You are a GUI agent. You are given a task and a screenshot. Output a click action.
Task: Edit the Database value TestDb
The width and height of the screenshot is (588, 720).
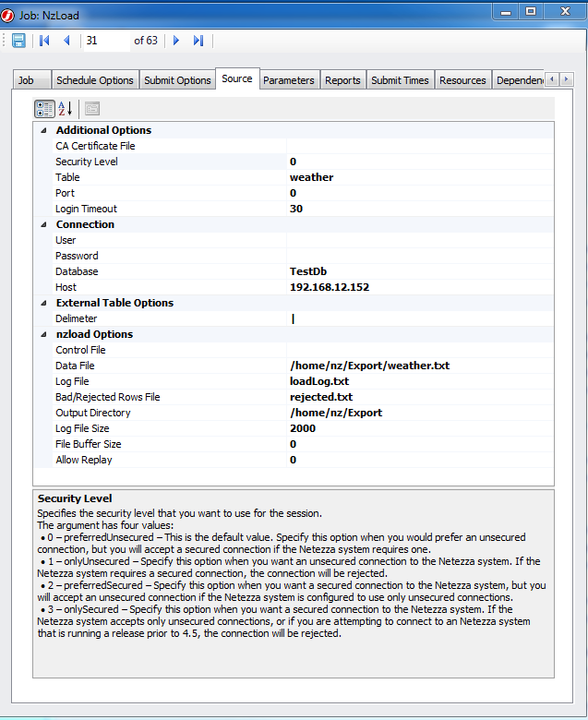coord(420,271)
